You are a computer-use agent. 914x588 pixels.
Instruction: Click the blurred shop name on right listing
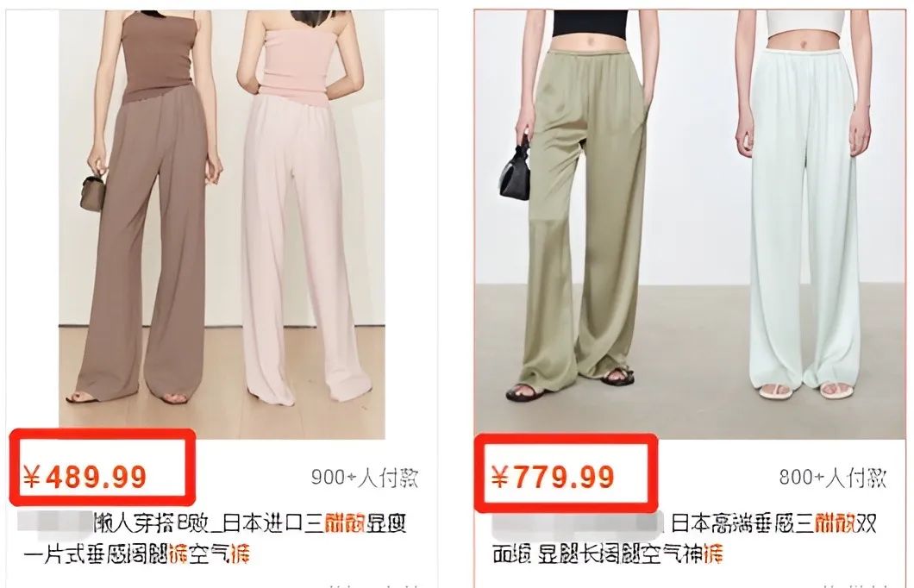tap(578, 522)
